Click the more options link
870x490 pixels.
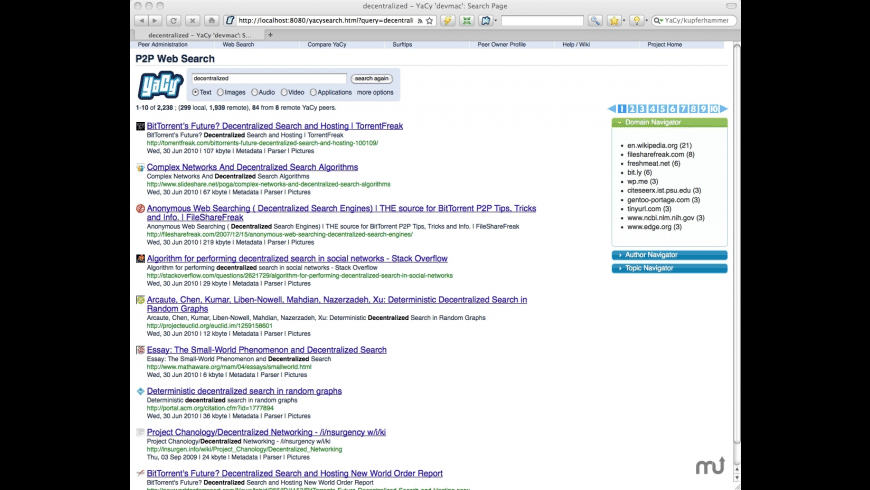[375, 93]
